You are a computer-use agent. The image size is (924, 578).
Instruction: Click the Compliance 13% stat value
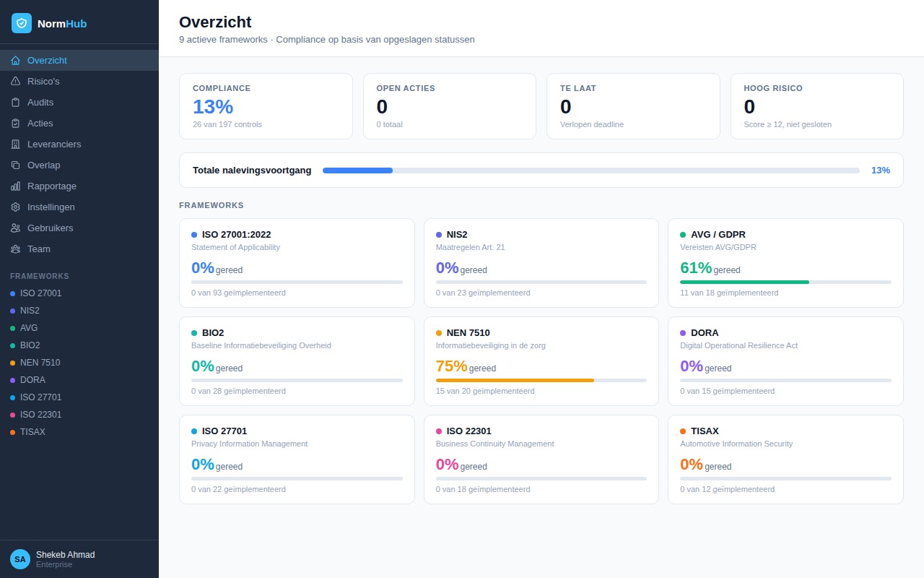tap(213, 107)
